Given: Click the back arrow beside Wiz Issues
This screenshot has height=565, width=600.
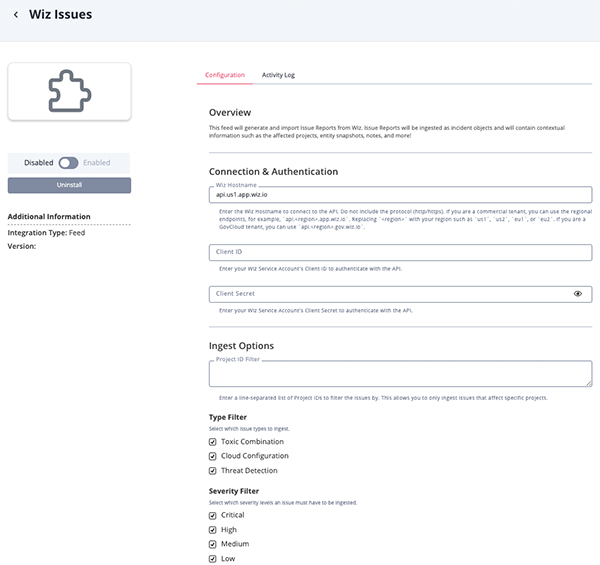Looking at the screenshot, I should [16, 15].
